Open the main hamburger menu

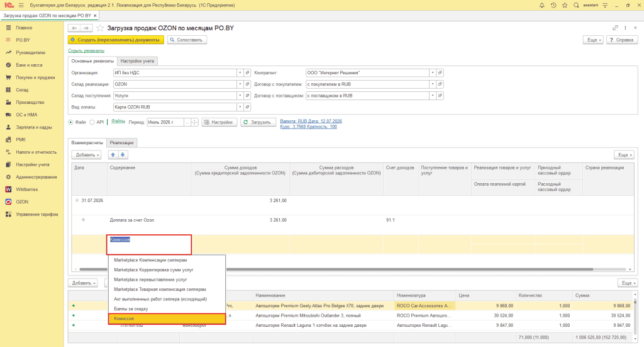(x=21, y=5)
